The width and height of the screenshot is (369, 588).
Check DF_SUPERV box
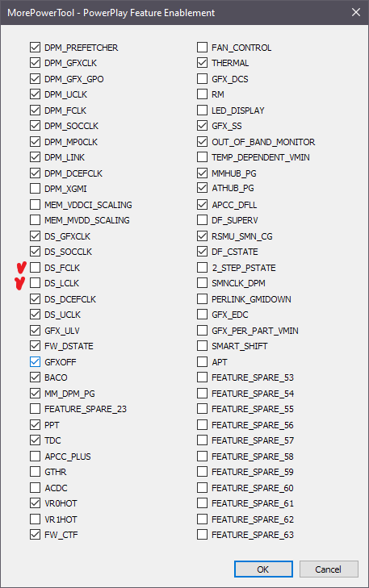pyautogui.click(x=203, y=220)
